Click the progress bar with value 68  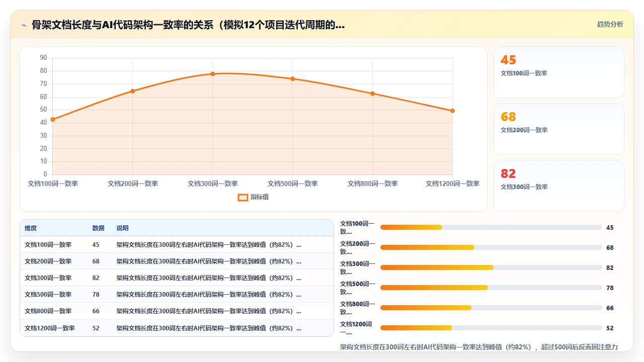pos(491,247)
